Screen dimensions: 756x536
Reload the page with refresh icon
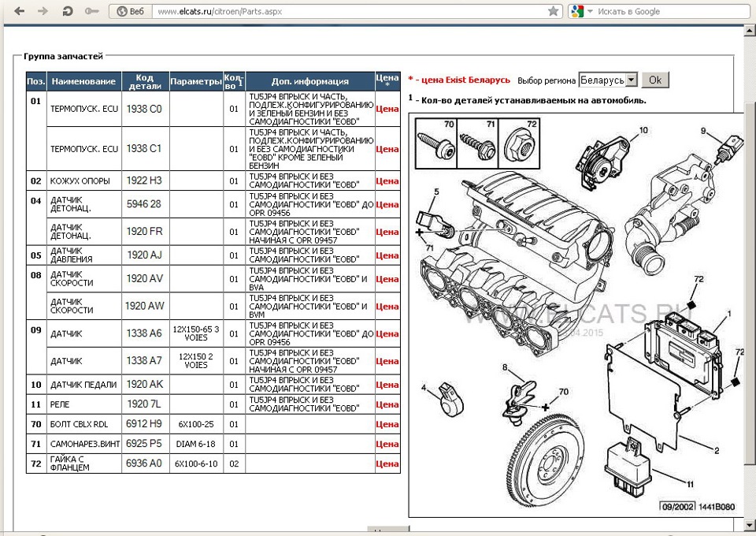tap(68, 11)
